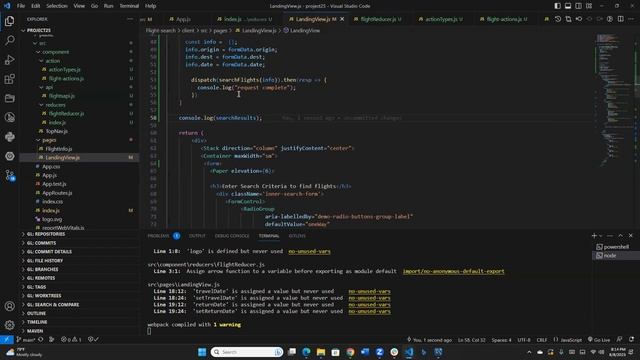Click the main branch status bar item
The width and height of the screenshot is (640, 360).
click(x=25, y=340)
